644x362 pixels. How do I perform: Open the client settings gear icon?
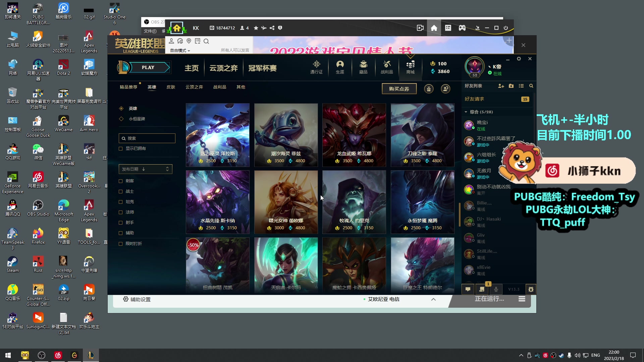click(x=519, y=59)
